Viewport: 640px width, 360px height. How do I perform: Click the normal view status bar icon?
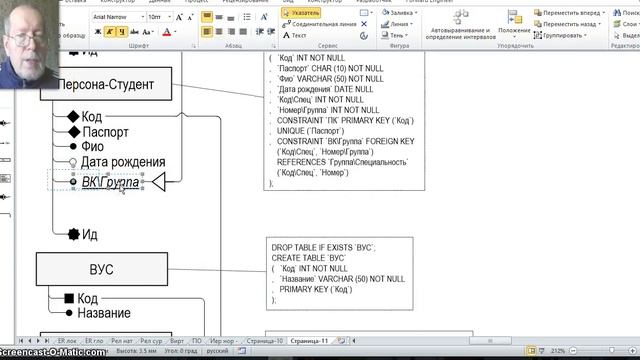click(x=531, y=350)
